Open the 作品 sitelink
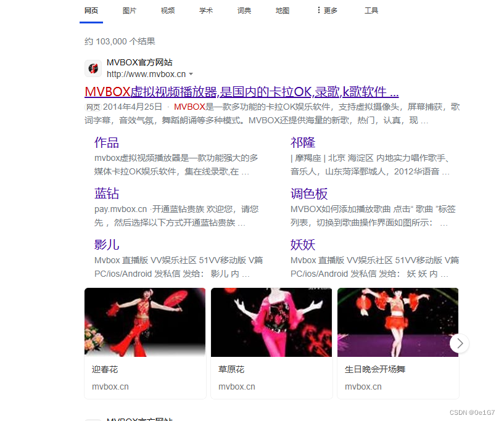Image resolution: width=504 pixels, height=421 pixels. point(107,142)
